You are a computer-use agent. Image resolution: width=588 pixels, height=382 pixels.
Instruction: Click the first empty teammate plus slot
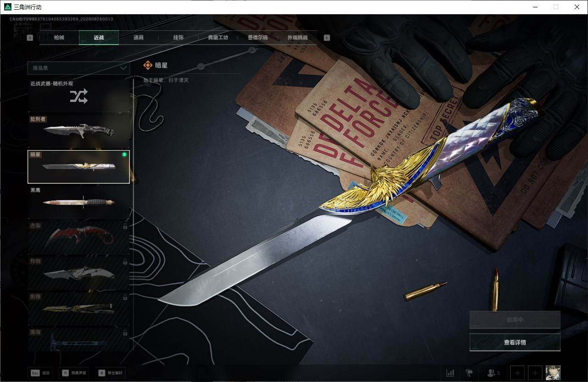point(517,373)
